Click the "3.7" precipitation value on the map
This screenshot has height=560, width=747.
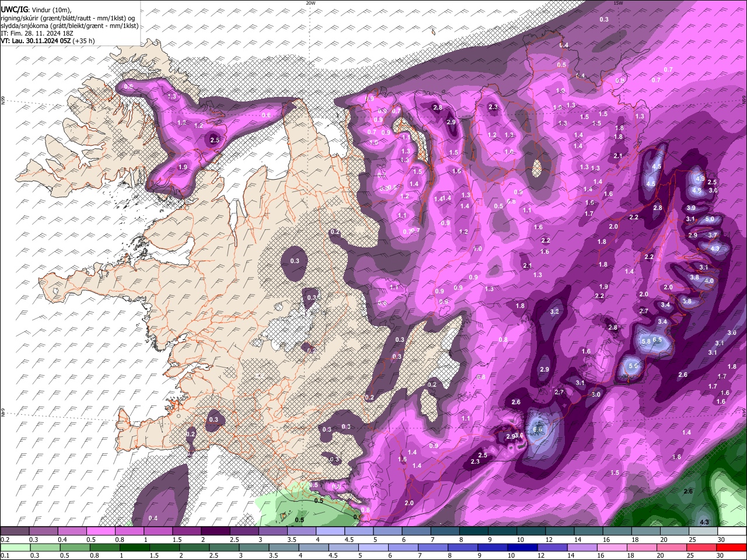click(x=713, y=235)
